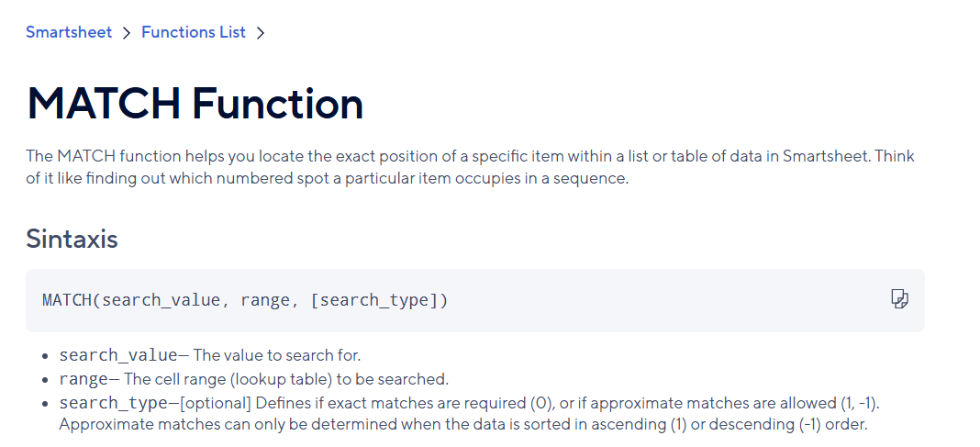Select search_value inside the syntax code line
The width and height of the screenshot is (980, 447).
[161, 301]
